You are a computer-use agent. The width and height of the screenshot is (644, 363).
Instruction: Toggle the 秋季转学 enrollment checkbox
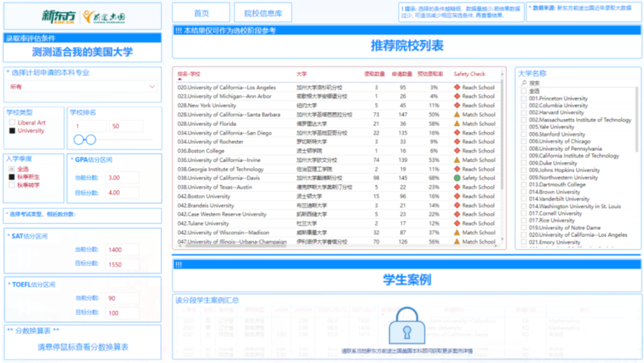pos(12,185)
